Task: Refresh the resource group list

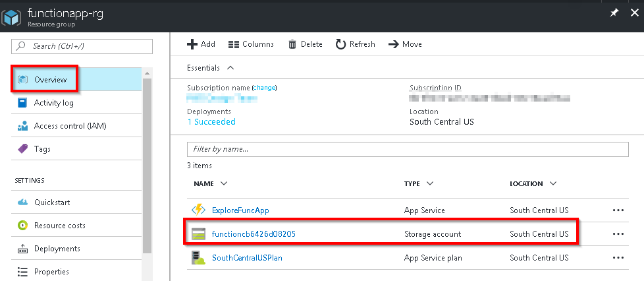Action: [x=355, y=44]
